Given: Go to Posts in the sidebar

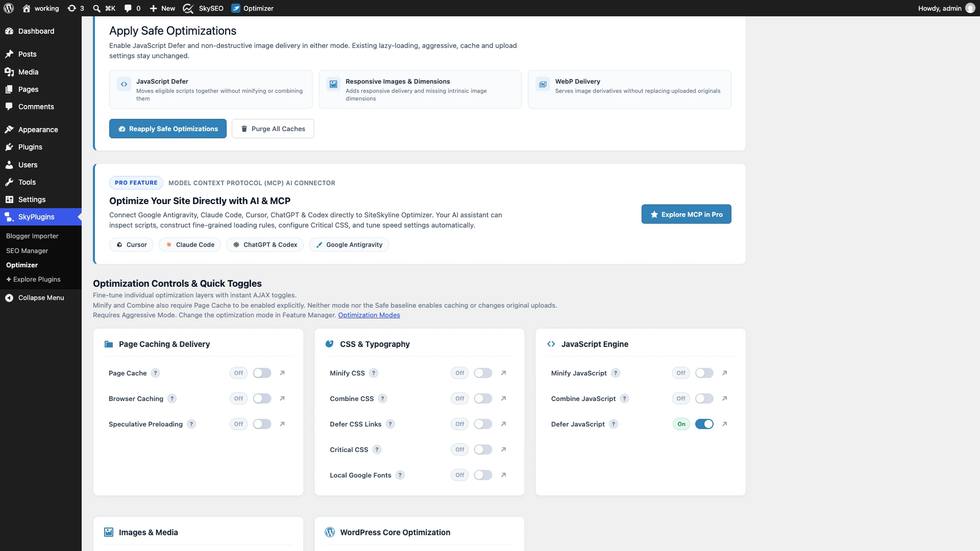Looking at the screenshot, I should (41, 54).
